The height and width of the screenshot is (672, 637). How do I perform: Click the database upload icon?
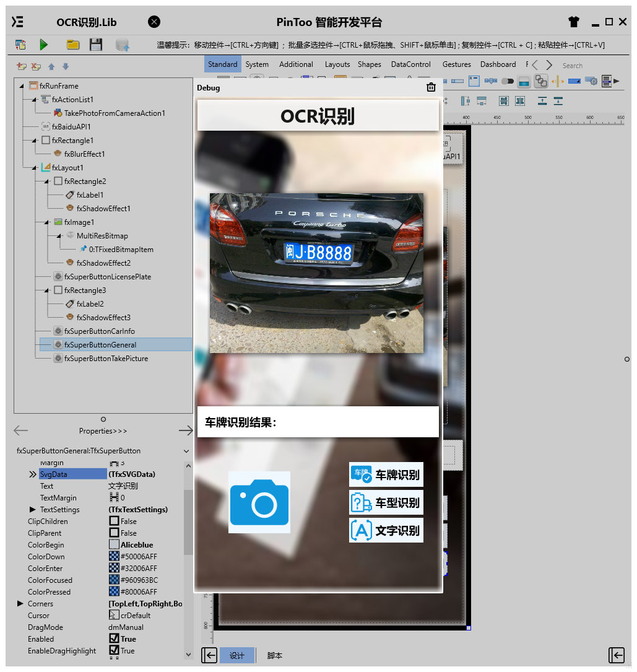[123, 45]
